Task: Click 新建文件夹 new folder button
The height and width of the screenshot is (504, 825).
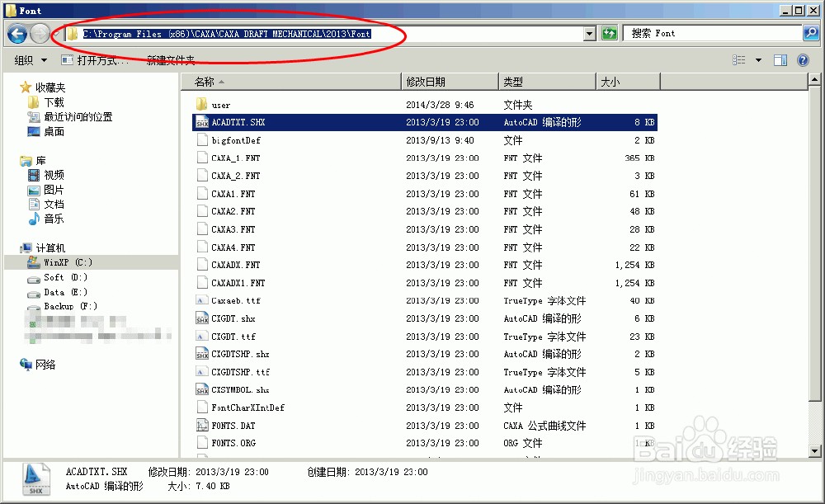Action: (x=171, y=60)
